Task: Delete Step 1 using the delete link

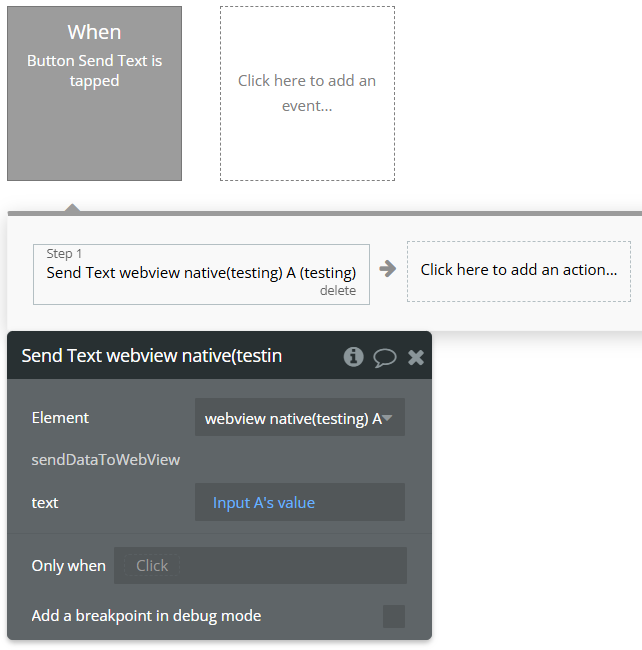Action: [338, 290]
